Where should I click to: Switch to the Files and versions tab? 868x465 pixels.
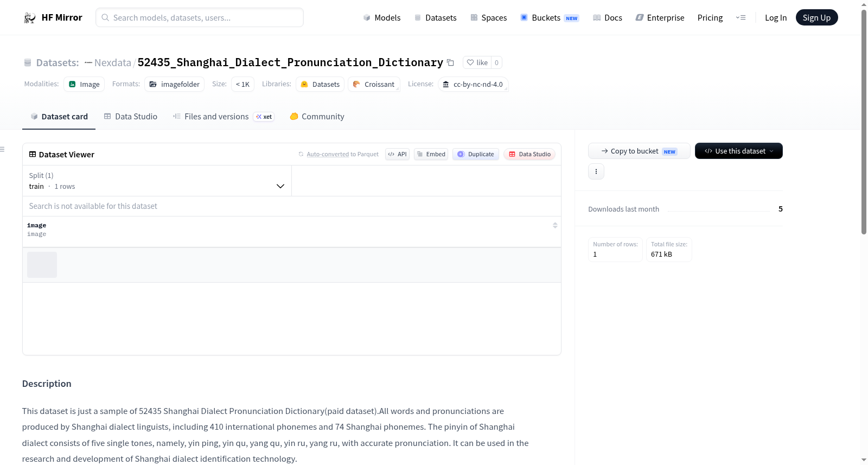224,116
